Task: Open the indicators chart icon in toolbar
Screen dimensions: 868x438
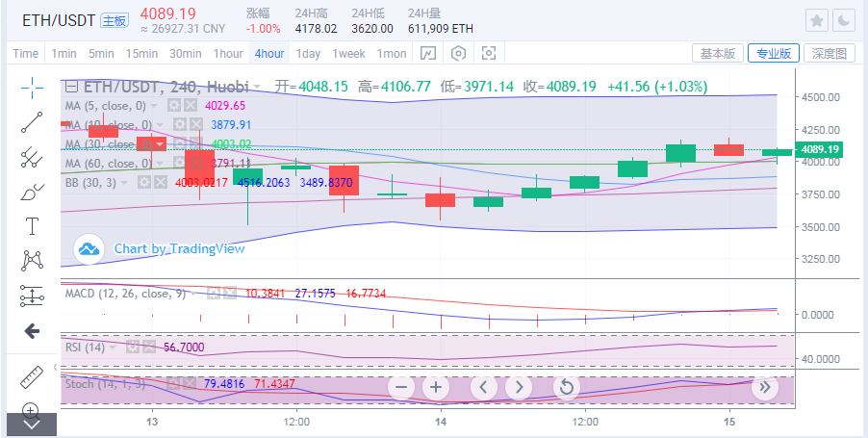Action: 428,53
